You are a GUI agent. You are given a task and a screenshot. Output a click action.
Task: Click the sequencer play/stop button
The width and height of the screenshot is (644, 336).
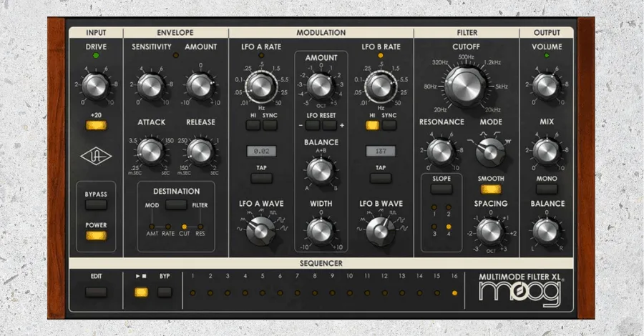(141, 292)
